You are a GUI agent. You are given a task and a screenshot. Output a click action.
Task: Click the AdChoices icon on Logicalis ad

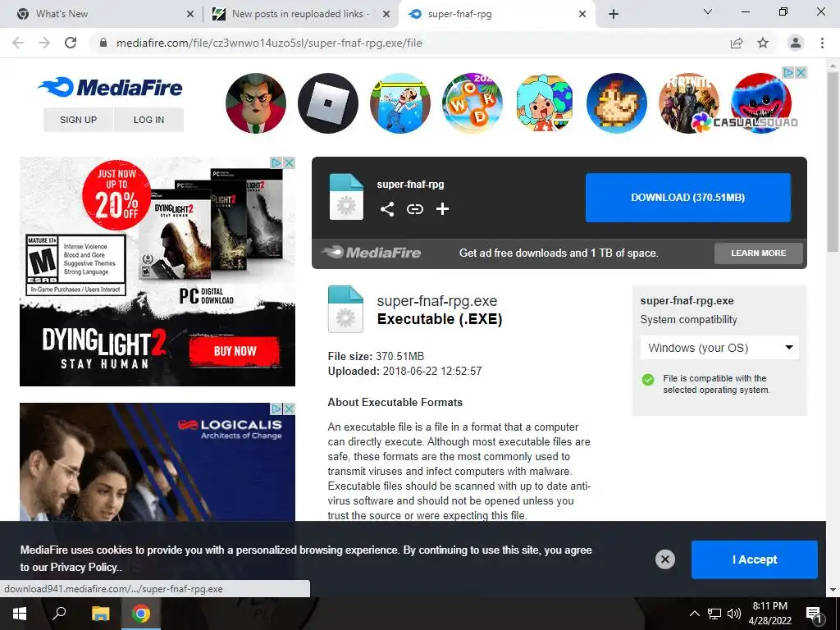point(276,409)
